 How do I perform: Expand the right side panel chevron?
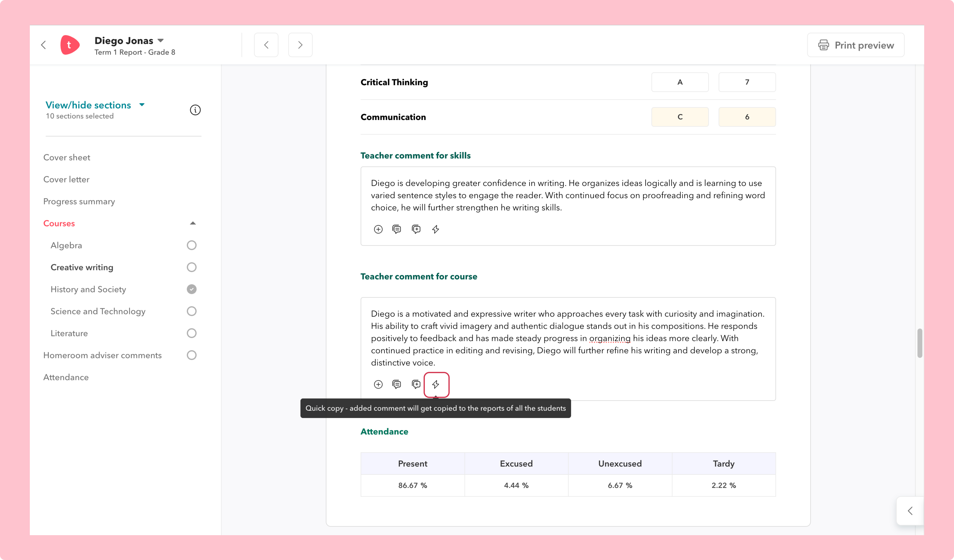(x=910, y=511)
